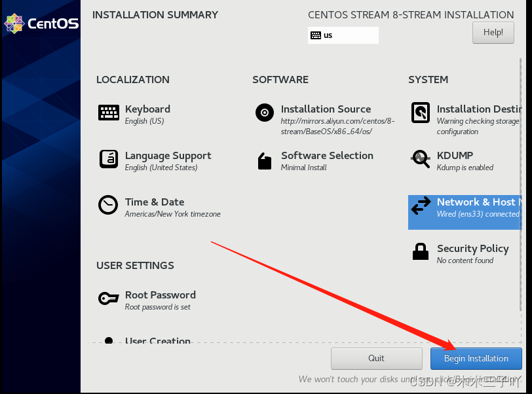Open Keyboard settings labeled English (US)
This screenshot has height=394, width=532.
pyautogui.click(x=147, y=115)
